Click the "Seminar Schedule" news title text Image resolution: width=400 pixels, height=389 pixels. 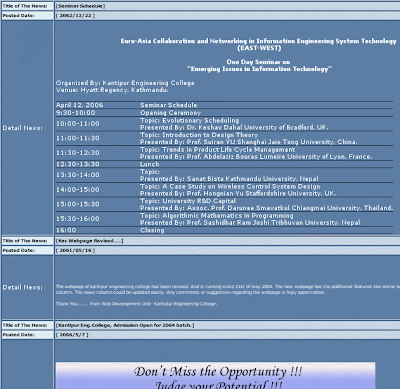(80, 6)
